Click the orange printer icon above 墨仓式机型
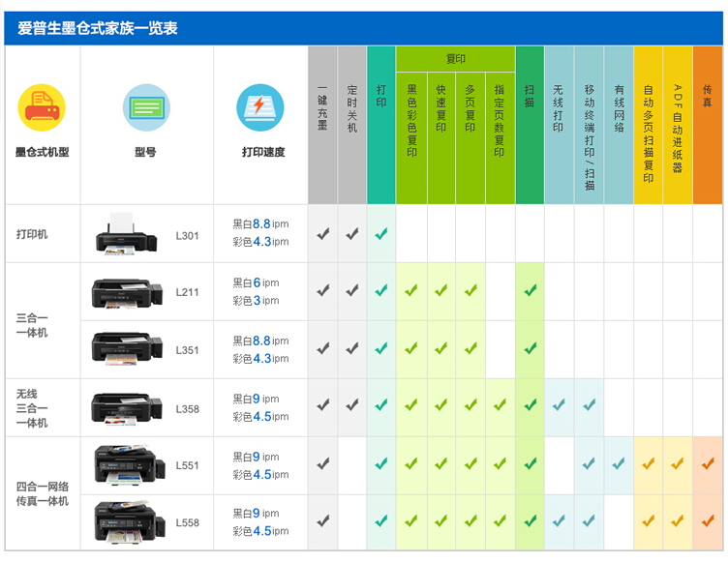This screenshot has height=563, width=728. click(42, 107)
